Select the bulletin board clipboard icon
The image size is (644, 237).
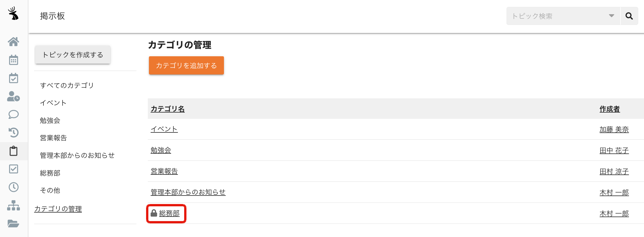13,151
